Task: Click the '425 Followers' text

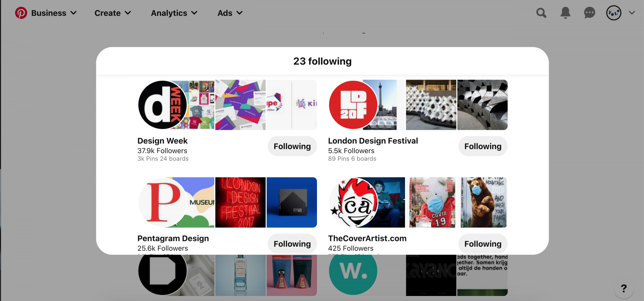Action: 351,248
